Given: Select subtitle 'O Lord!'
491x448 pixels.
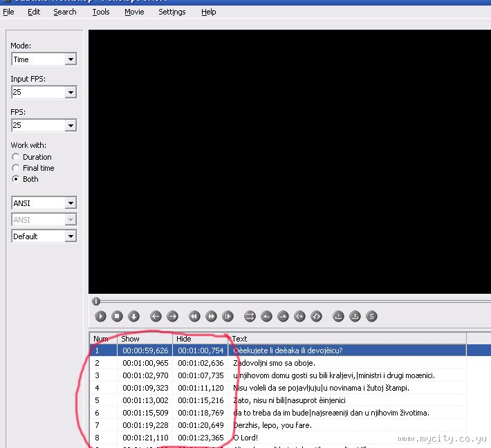Looking at the screenshot, I should click(245, 438).
